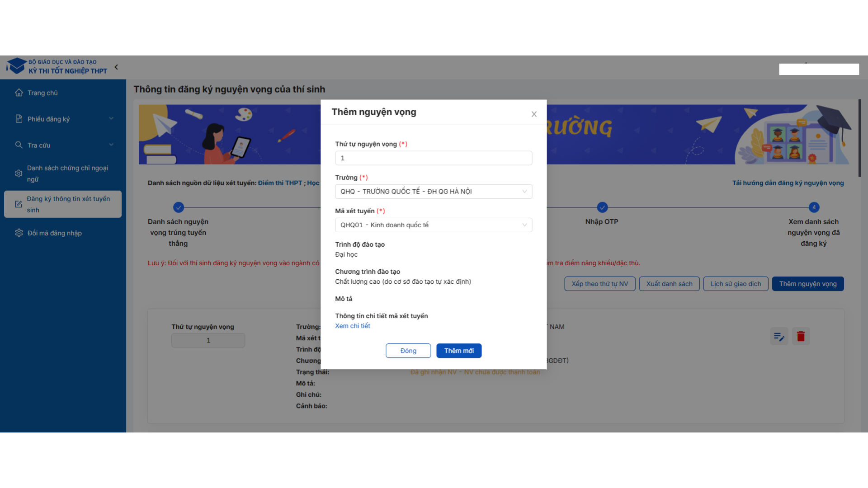Select Đăng ký thông tin xét tuyển sinh
The width and height of the screenshot is (868, 488).
point(63,204)
